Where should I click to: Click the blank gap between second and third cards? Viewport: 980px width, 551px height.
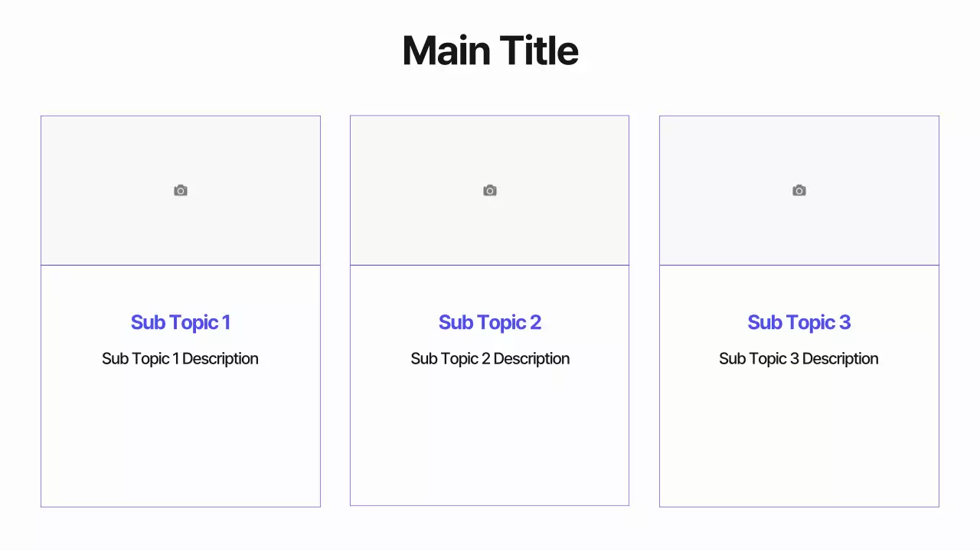tap(644, 306)
